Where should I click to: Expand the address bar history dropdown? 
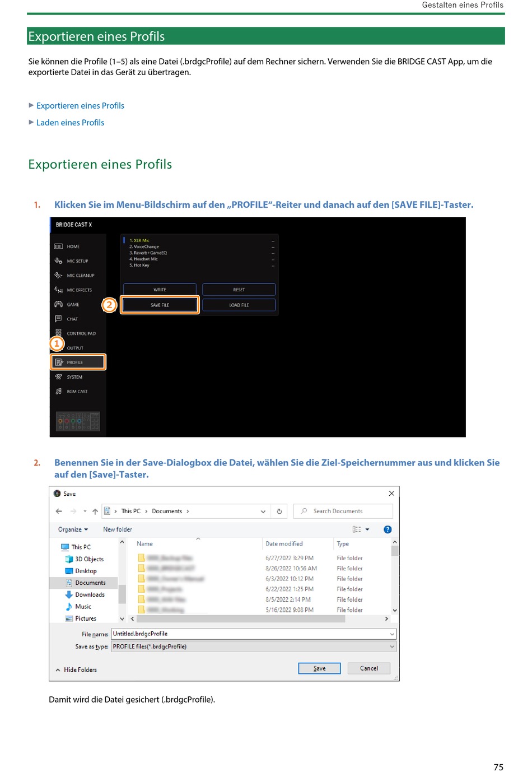coord(263,511)
